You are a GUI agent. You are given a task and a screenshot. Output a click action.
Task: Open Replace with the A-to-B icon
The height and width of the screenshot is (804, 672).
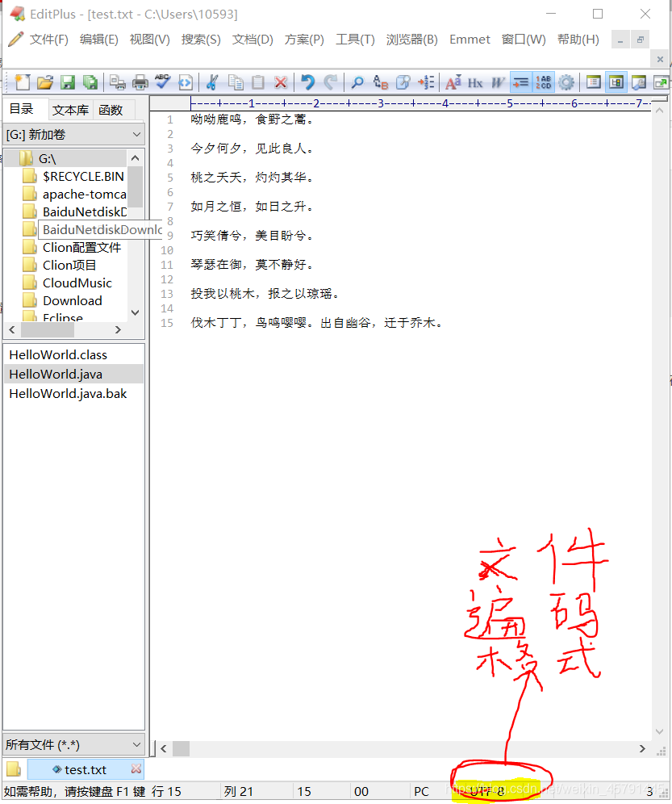click(x=380, y=82)
